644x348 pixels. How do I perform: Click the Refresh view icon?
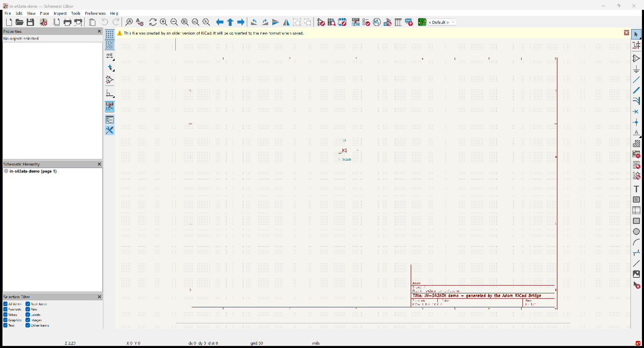[x=153, y=22]
